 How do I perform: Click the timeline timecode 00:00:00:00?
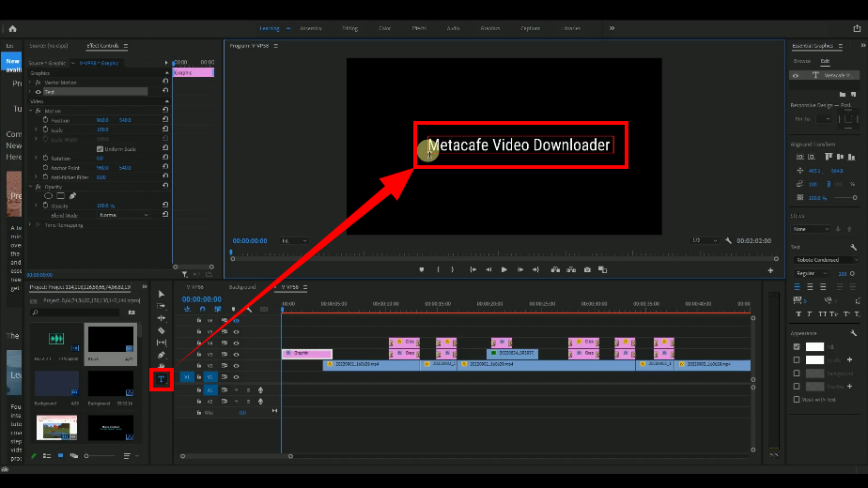coord(201,299)
